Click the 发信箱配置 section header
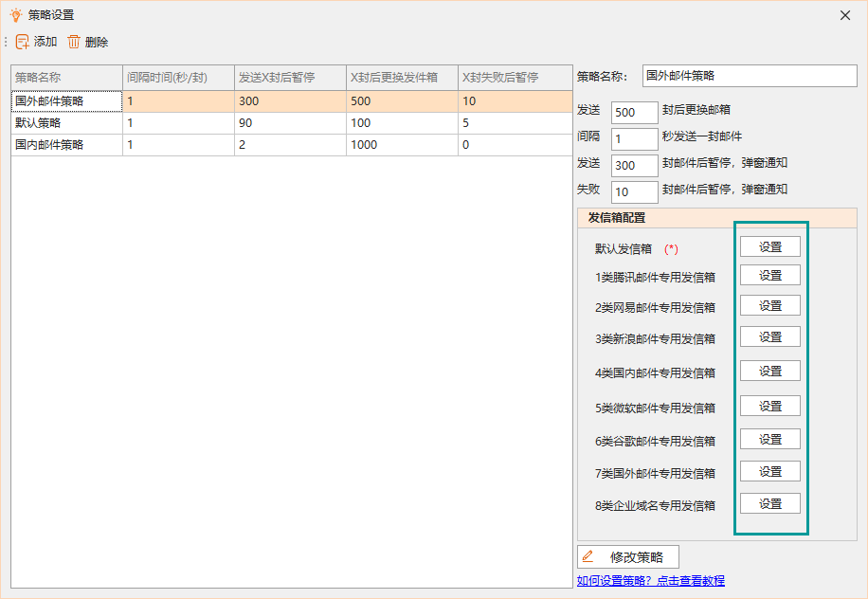868x599 pixels. click(x=717, y=218)
